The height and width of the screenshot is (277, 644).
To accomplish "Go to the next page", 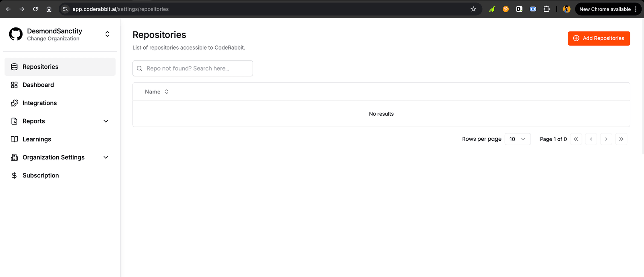I will click(x=606, y=139).
